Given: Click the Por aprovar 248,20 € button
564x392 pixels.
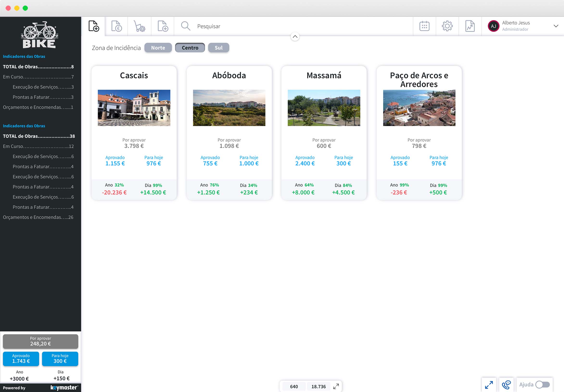Looking at the screenshot, I should pyautogui.click(x=41, y=341).
